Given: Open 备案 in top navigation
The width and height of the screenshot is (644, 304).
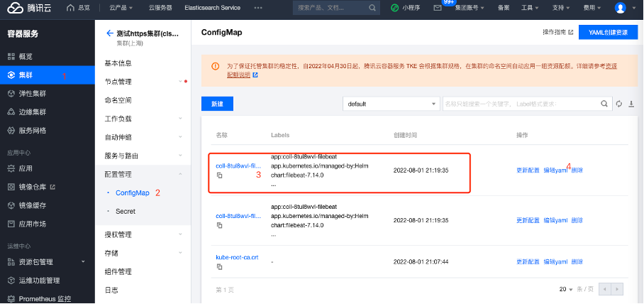Looking at the screenshot, I should pyautogui.click(x=504, y=8).
